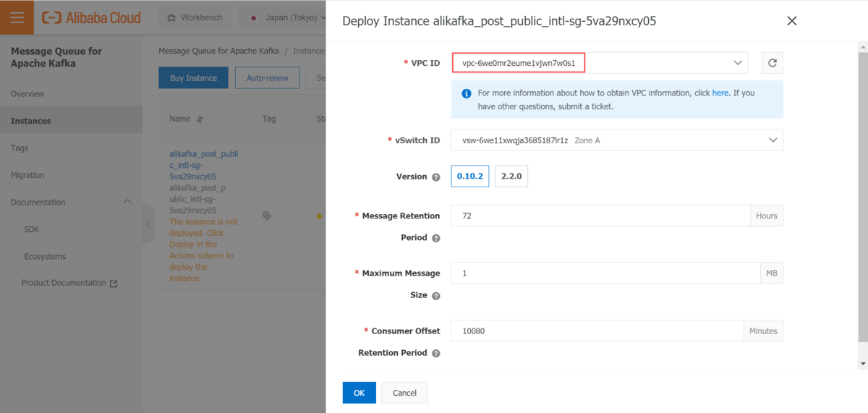868x413 pixels.
Task: Collapse the Documentation section
Action: [x=128, y=202]
